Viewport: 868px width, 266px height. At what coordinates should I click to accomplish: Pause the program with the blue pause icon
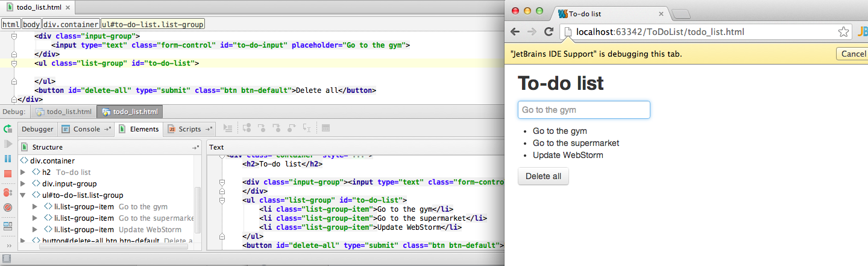pyautogui.click(x=8, y=159)
